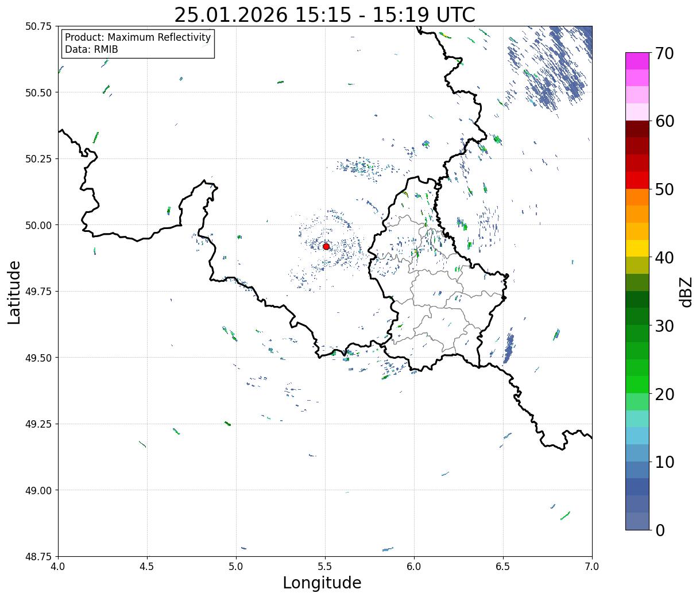
Task: Click the colorbar tick label 50
Action: 664,189
